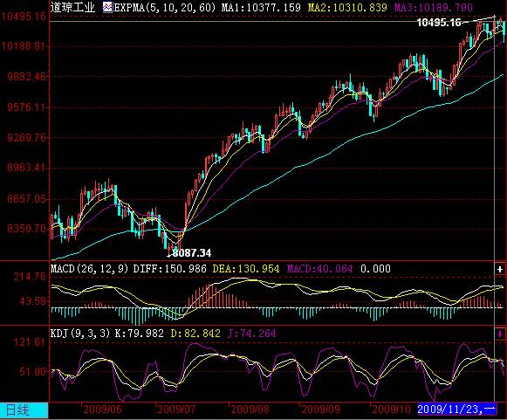Click the MACD:40.064 value
This screenshot has width=507, height=420.
(319, 269)
